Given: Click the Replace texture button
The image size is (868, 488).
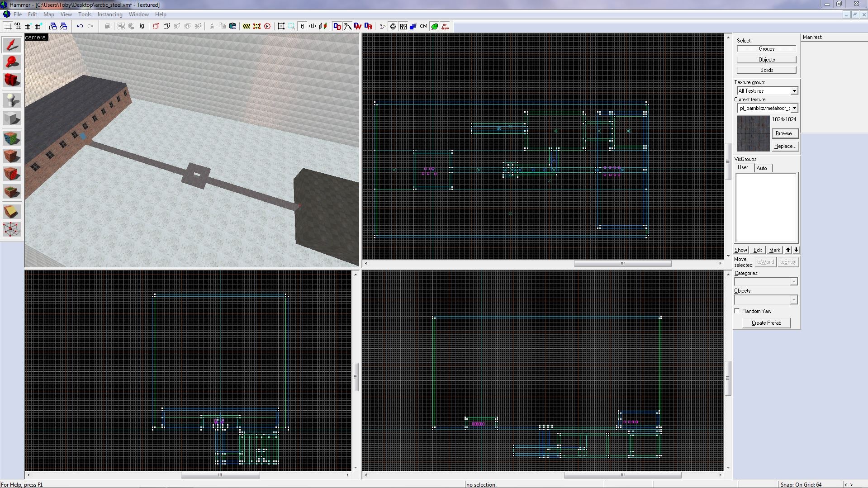Looking at the screenshot, I should pos(785,146).
